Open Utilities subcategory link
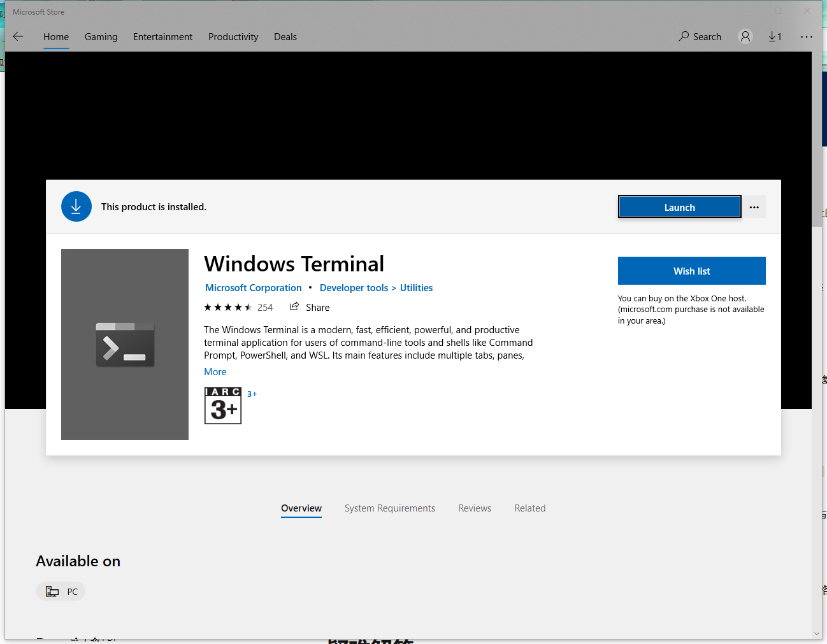The height and width of the screenshot is (644, 827). tap(416, 288)
